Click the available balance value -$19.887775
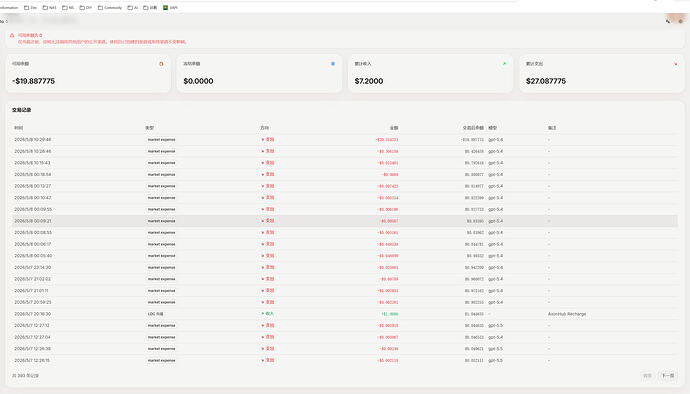The image size is (690, 394). [x=33, y=81]
